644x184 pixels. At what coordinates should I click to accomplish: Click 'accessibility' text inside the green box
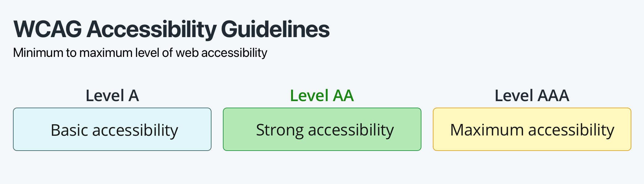(351, 130)
